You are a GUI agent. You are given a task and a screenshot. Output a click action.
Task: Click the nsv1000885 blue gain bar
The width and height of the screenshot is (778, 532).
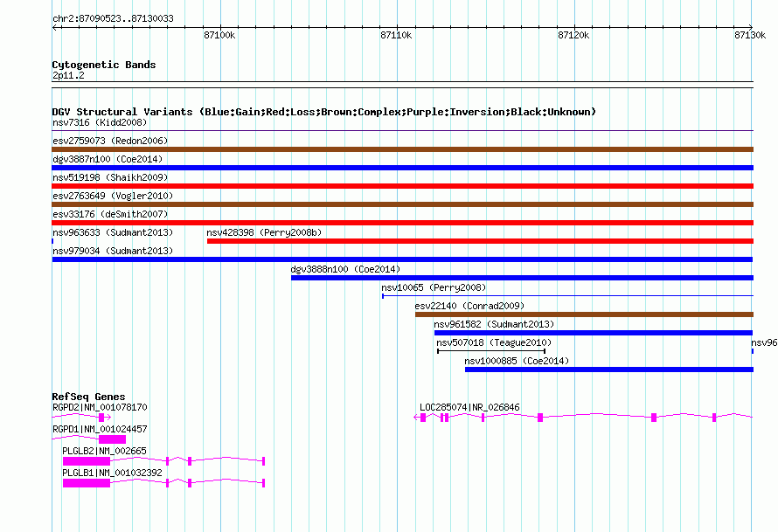click(x=608, y=370)
